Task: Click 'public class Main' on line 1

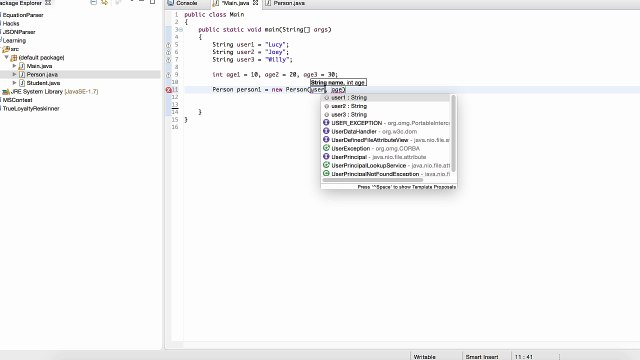Action: (214, 15)
